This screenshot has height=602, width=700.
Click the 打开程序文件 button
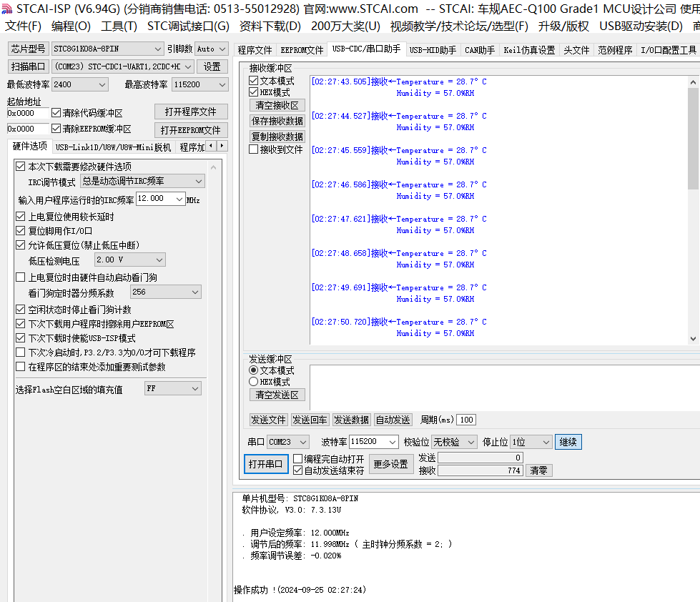(191, 112)
